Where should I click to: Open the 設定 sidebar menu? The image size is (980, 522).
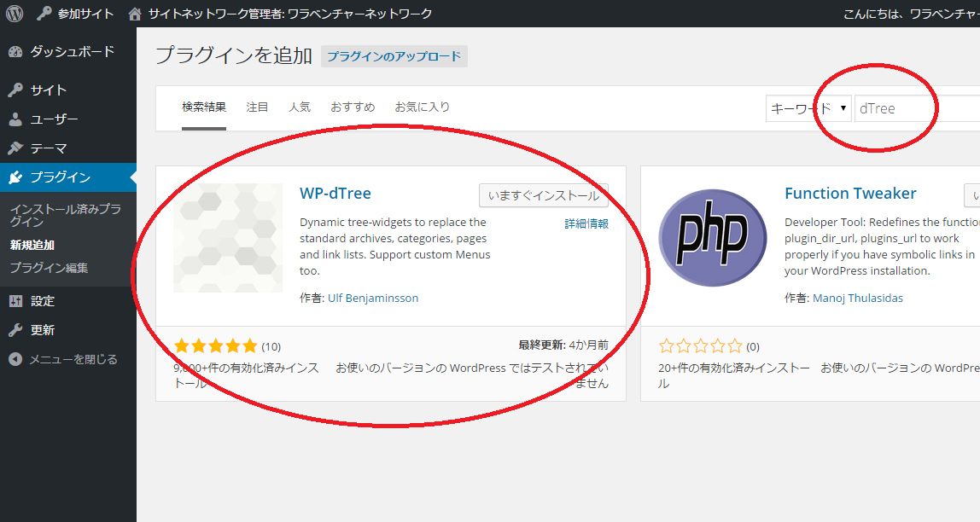point(43,301)
